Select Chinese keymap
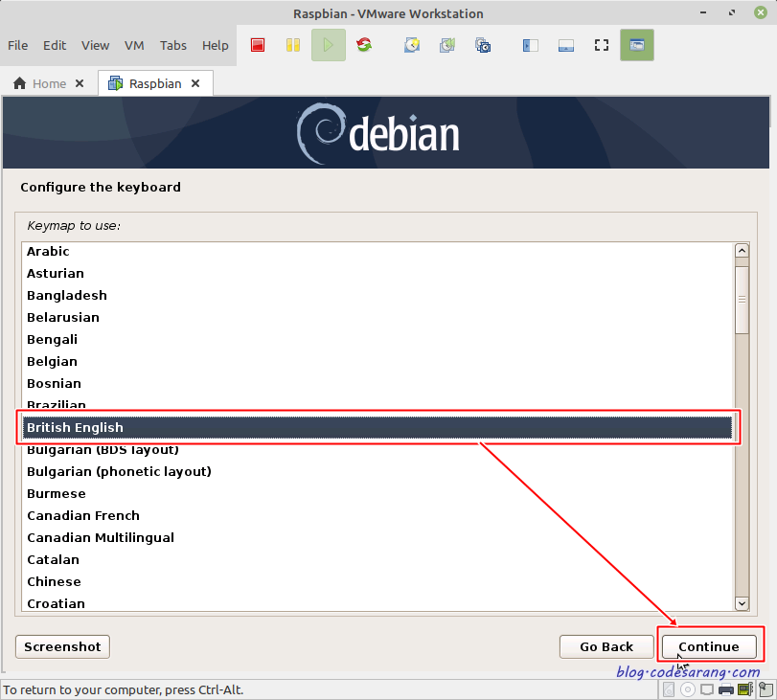Viewport: 777px width, 700px height. click(377, 582)
